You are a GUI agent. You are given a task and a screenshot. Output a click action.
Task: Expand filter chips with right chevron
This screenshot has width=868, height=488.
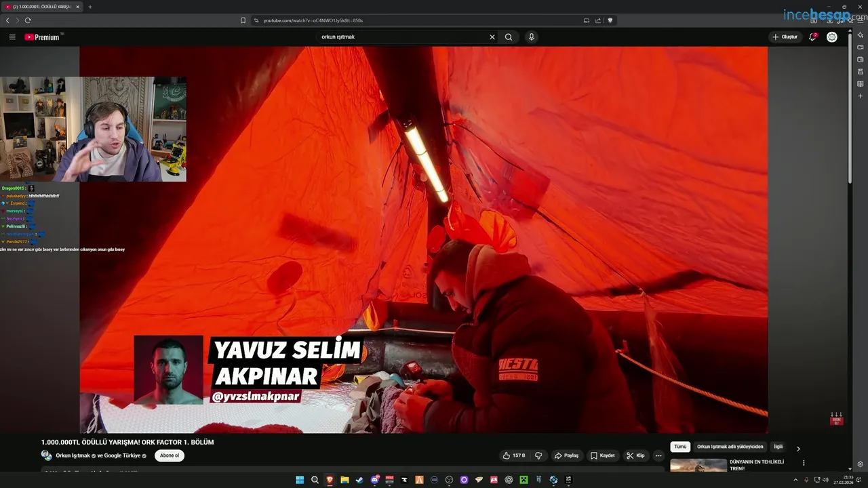(798, 448)
